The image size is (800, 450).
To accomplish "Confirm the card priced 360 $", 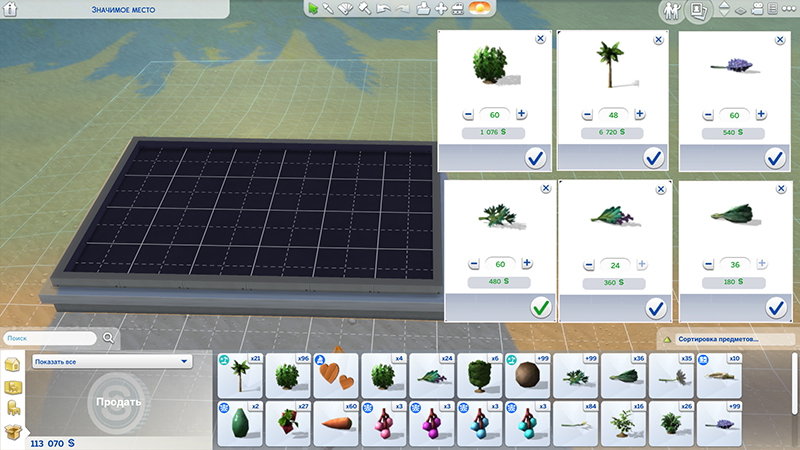I will tap(656, 308).
